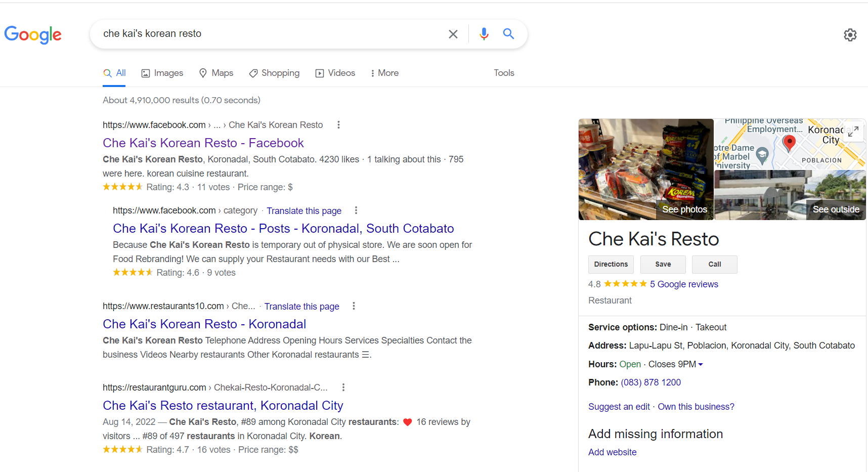
Task: Open the More search categories menu
Action: (384, 73)
